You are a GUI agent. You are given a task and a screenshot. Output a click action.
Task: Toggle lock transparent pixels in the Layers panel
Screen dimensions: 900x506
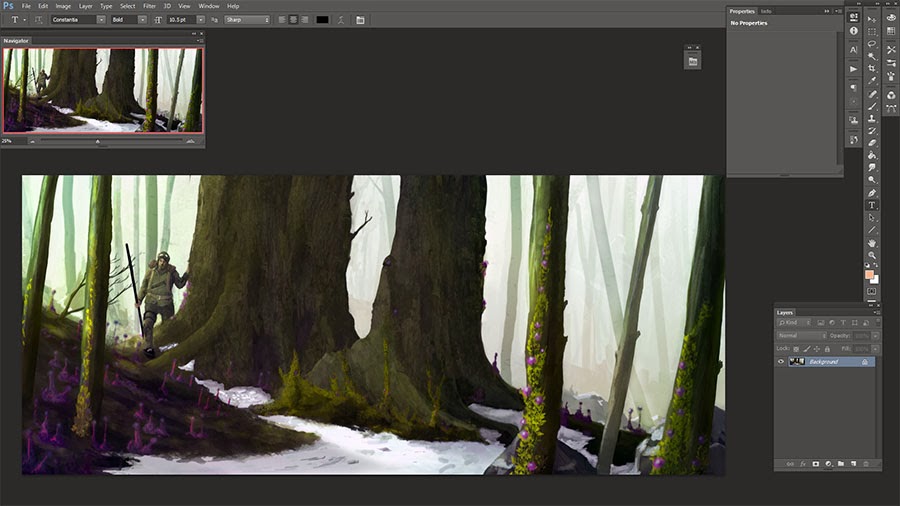pyautogui.click(x=796, y=349)
